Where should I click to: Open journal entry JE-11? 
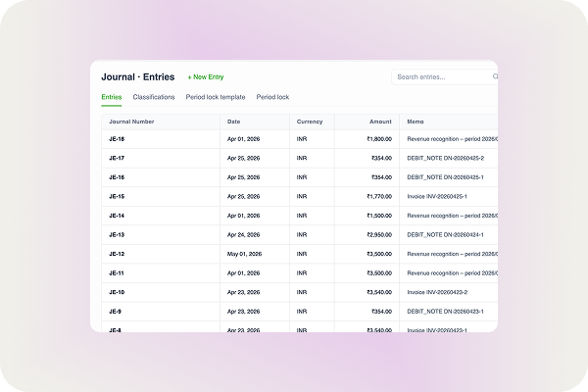click(117, 272)
